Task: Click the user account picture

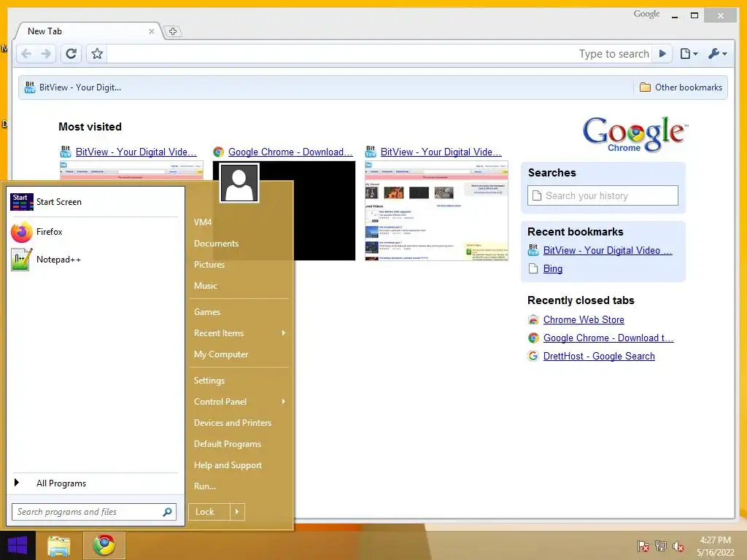Action: coord(239,183)
